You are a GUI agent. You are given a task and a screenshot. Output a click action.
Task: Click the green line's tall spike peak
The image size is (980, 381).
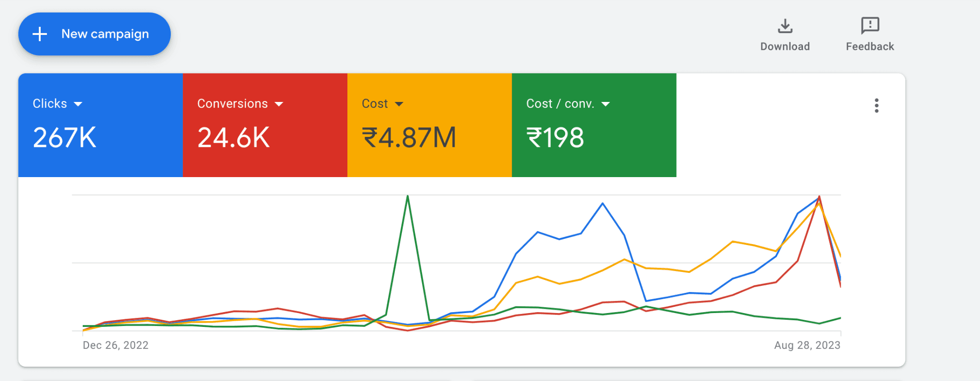[408, 196]
